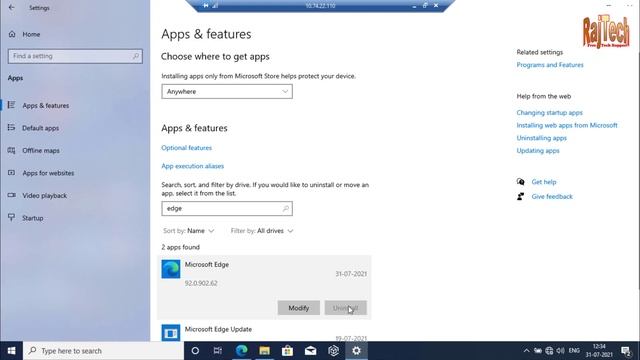Viewport: 640px width, 360px height.
Task: Open the Sort by Name dropdown
Action: tap(189, 231)
